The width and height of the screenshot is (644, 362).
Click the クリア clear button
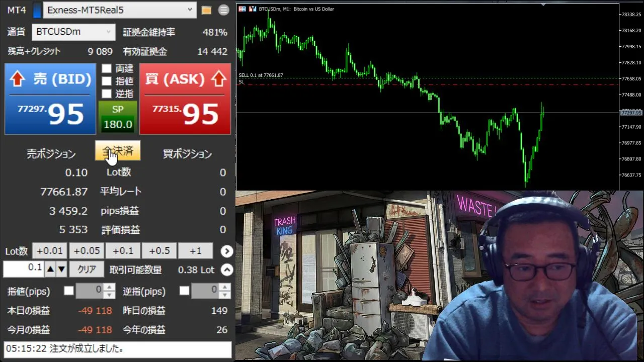87,269
